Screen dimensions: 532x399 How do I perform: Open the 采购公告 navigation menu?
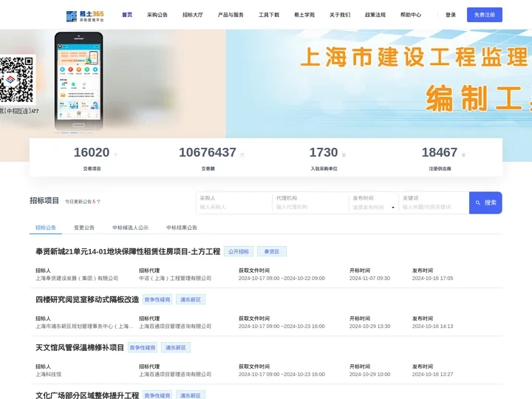coord(157,15)
